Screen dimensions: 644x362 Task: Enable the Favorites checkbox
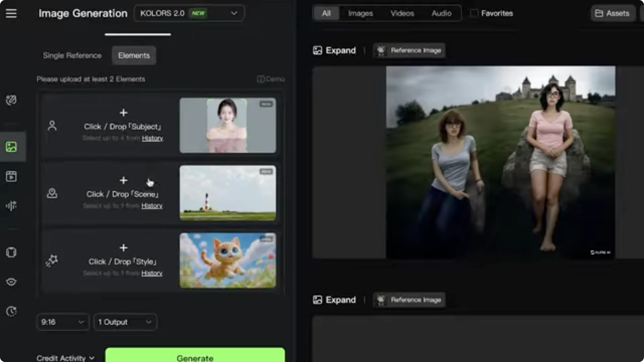pos(474,13)
